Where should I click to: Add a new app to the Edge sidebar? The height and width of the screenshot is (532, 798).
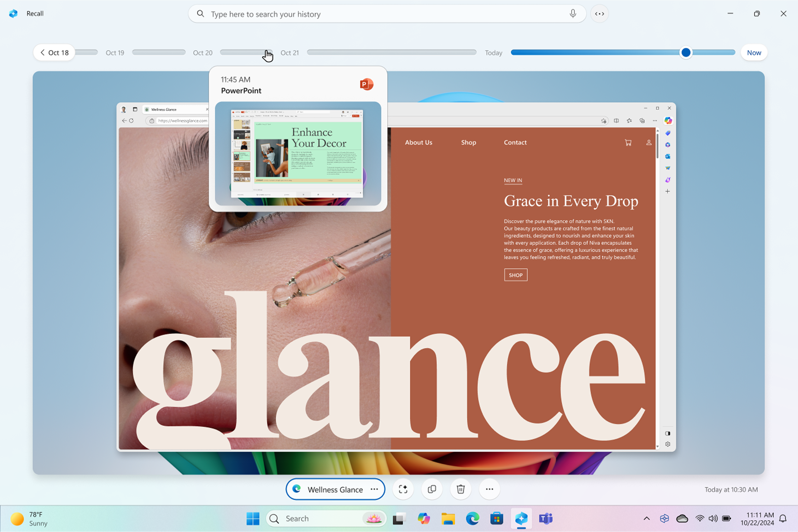coord(668,191)
